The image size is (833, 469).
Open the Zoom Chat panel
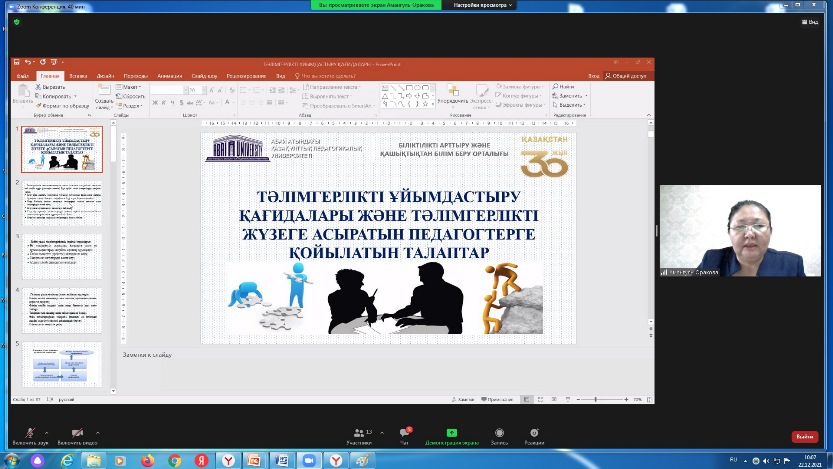406,432
